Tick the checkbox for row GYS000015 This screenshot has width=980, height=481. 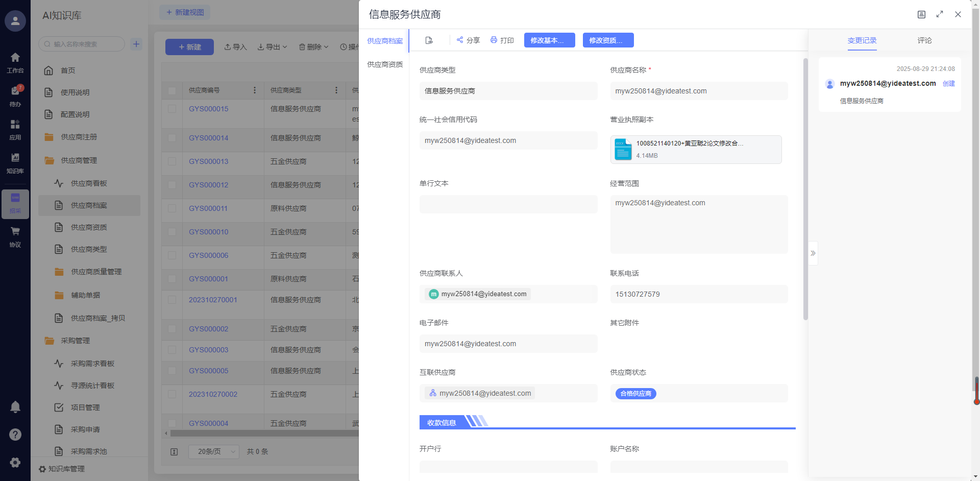[x=172, y=109]
